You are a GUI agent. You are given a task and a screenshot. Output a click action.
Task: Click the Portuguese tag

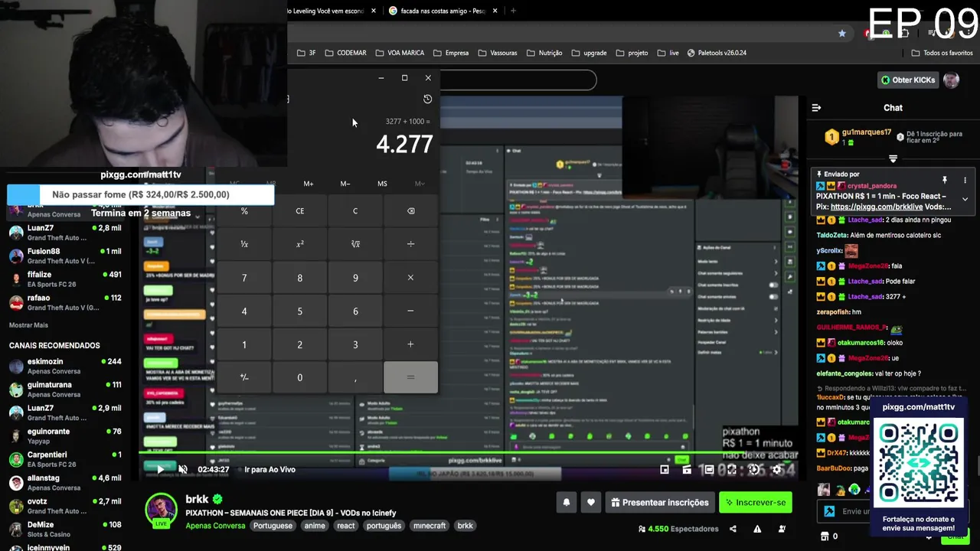coord(273,526)
